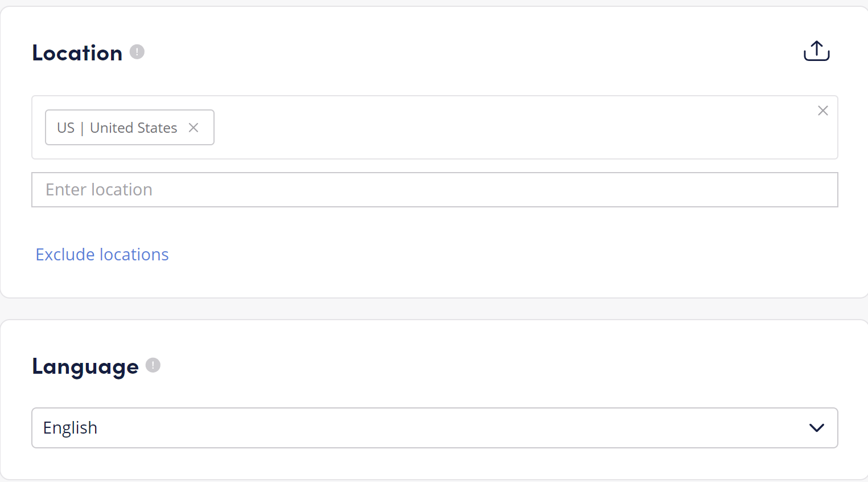
Task: Click the Enter location input field
Action: [435, 190]
